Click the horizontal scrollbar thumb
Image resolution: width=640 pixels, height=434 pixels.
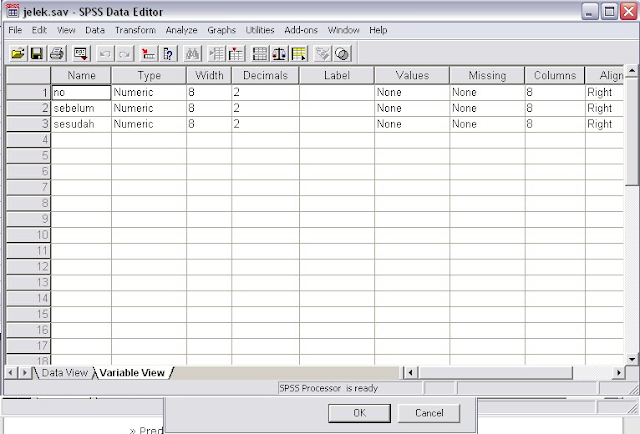[x=495, y=372]
